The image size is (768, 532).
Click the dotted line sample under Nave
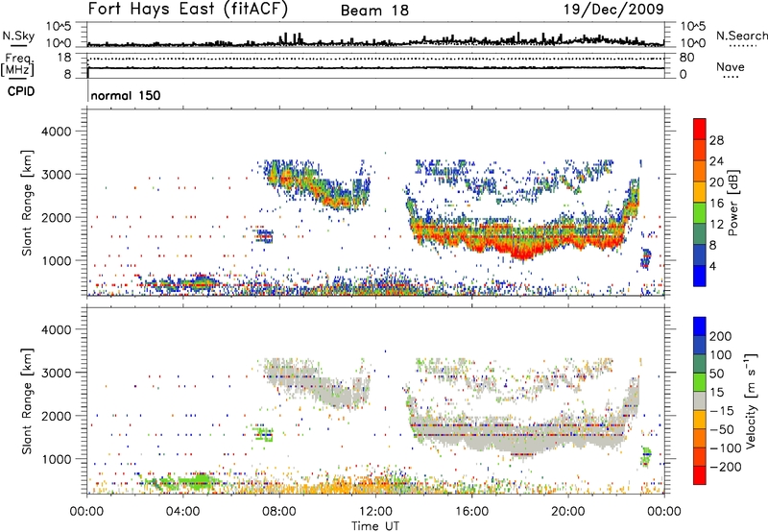pyautogui.click(x=731, y=78)
